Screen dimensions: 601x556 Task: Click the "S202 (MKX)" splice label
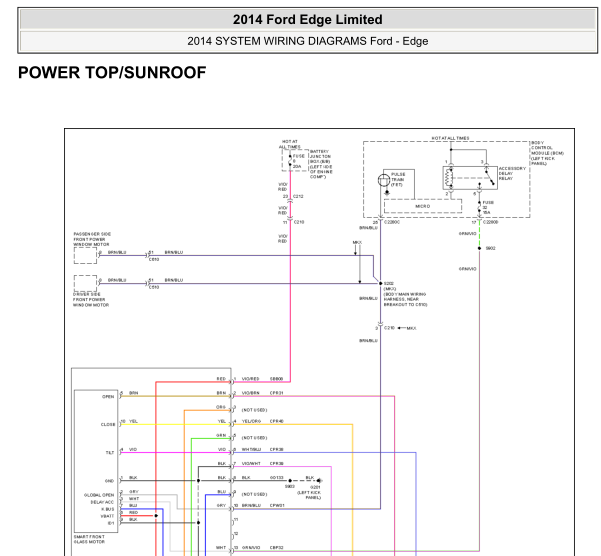pyautogui.click(x=390, y=286)
